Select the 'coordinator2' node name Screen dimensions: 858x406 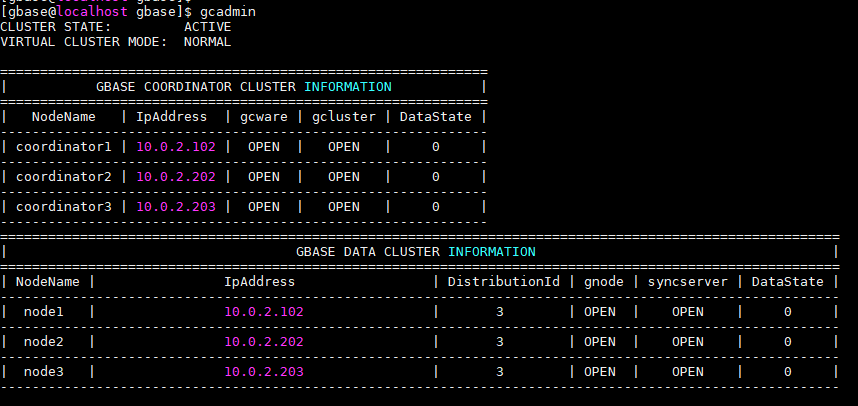(x=63, y=177)
